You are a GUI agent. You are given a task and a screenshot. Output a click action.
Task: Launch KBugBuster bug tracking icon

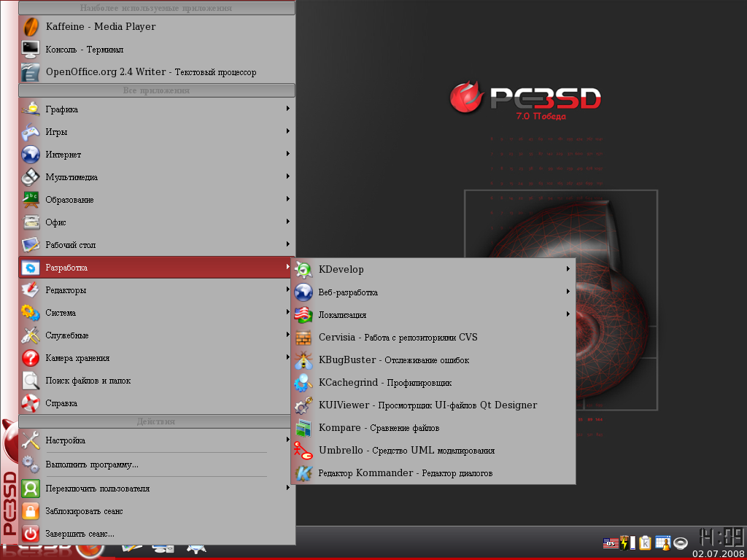tap(303, 360)
